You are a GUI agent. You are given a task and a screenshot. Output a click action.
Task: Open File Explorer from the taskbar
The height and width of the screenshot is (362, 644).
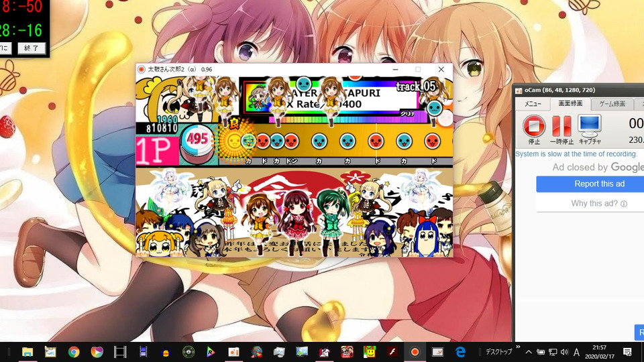(x=28, y=352)
